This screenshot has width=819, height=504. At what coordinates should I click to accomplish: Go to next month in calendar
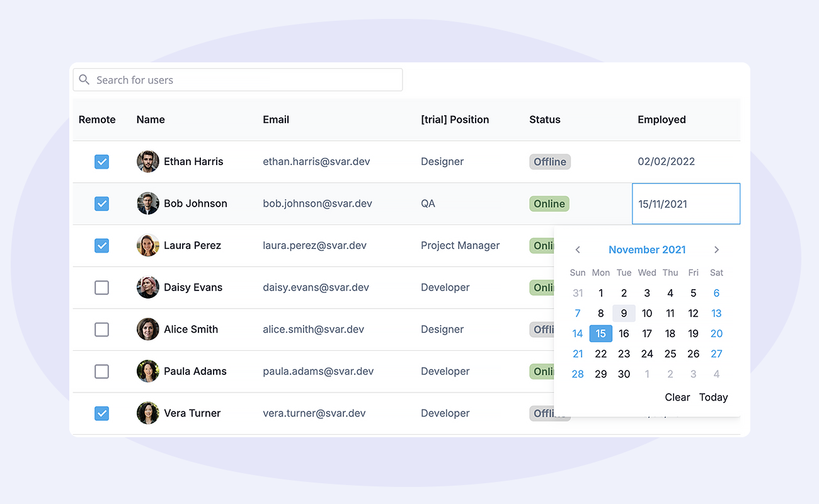(716, 250)
